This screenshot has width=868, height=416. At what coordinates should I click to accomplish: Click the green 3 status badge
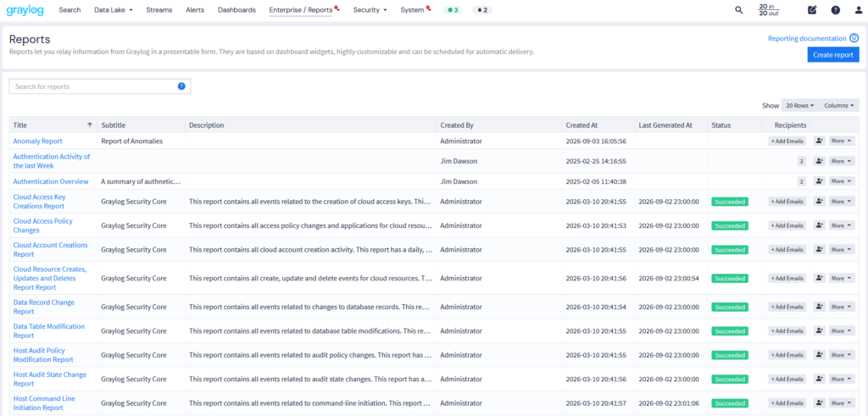(x=453, y=10)
